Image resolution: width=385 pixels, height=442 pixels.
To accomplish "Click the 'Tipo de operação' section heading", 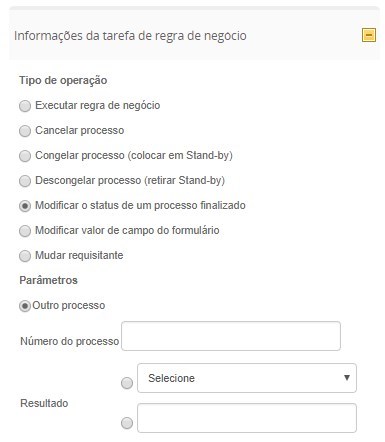I will pos(63,80).
